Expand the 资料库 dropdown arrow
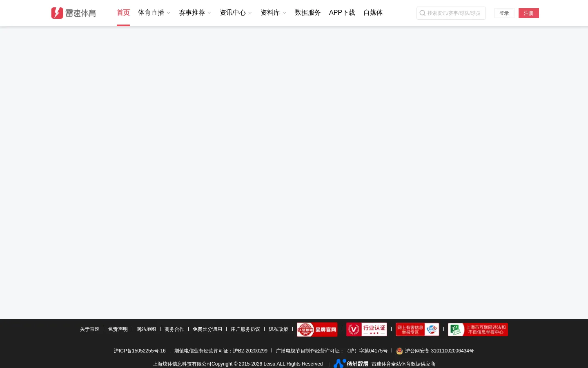This screenshot has height=368, width=588. pyautogui.click(x=284, y=13)
